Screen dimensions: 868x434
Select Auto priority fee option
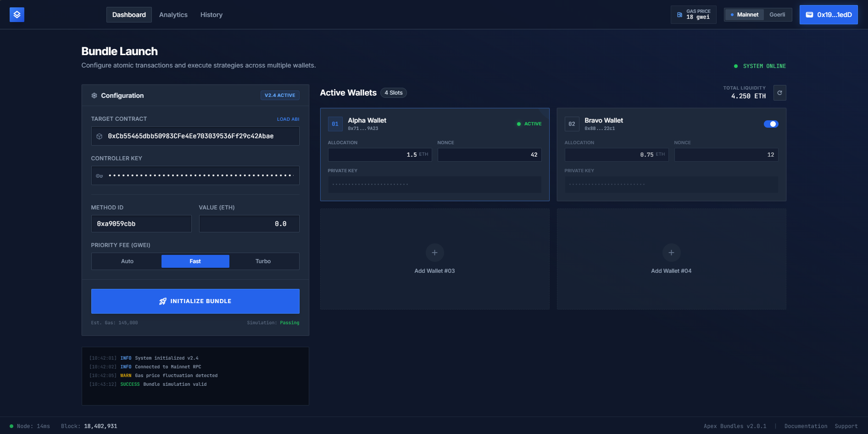pyautogui.click(x=127, y=261)
